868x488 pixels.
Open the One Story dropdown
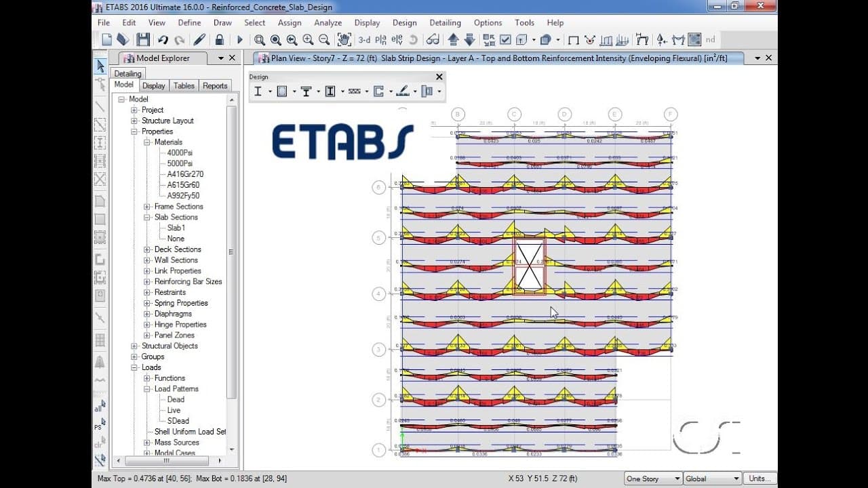click(x=653, y=479)
